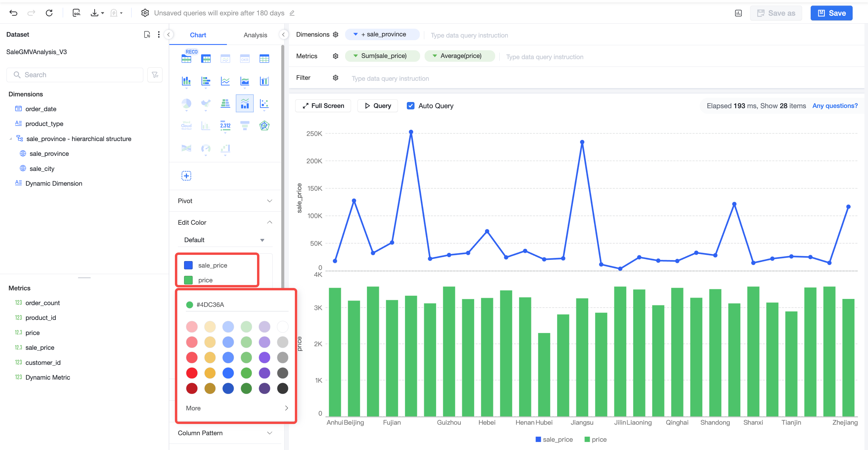Toggle sale_price series in chart legend
The height and width of the screenshot is (450, 868).
pos(554,439)
